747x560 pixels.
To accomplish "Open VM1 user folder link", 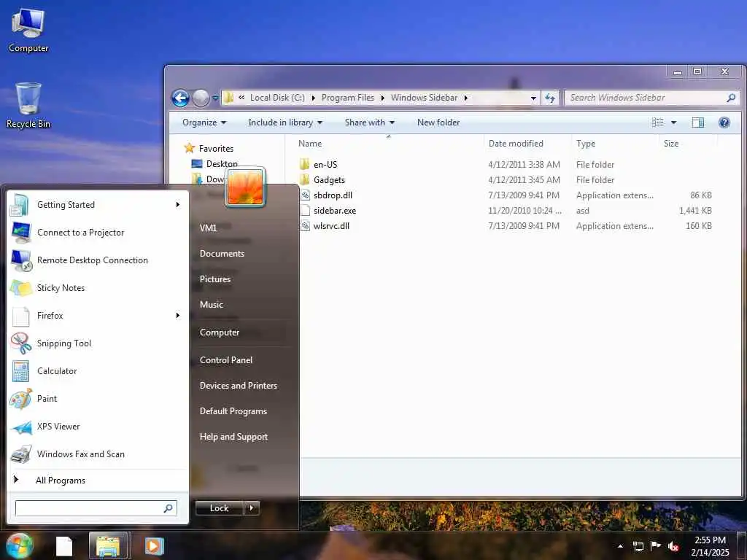I will (208, 228).
